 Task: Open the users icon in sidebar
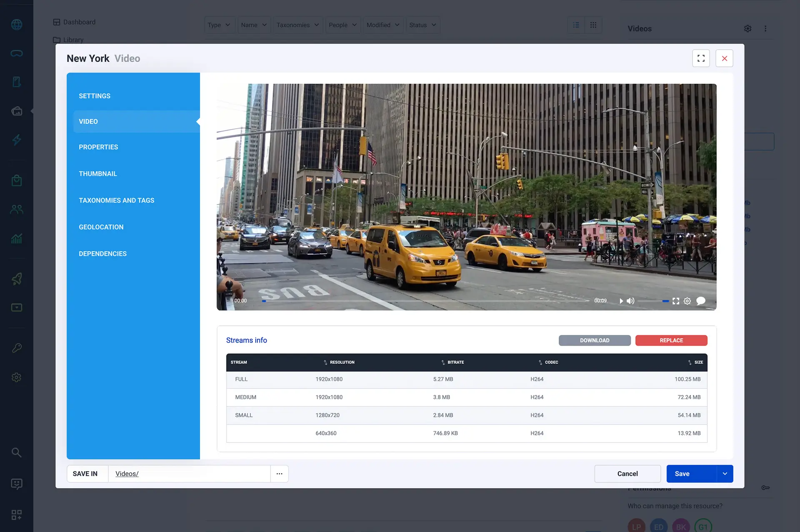coord(17,209)
